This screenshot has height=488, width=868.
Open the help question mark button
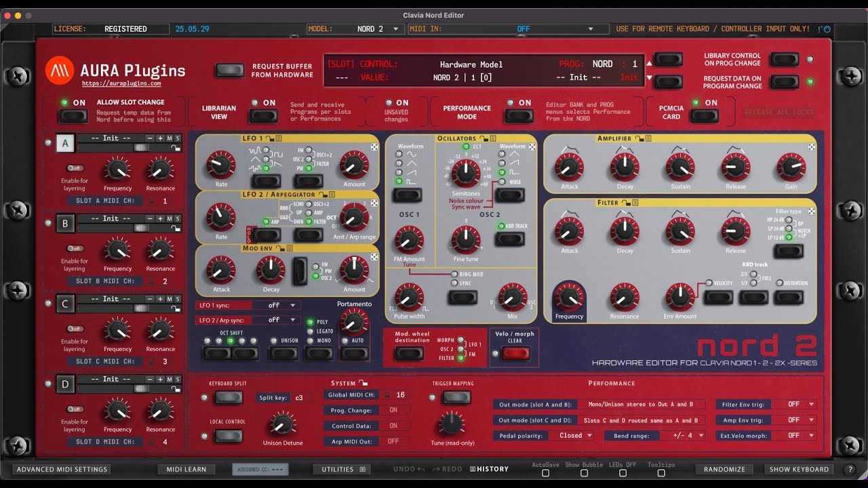850,469
